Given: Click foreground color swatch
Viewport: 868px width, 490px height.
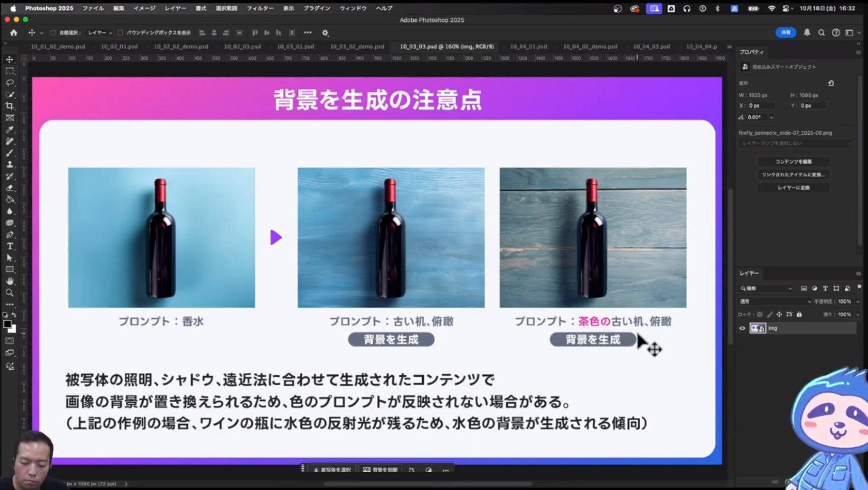Looking at the screenshot, I should (x=7, y=324).
